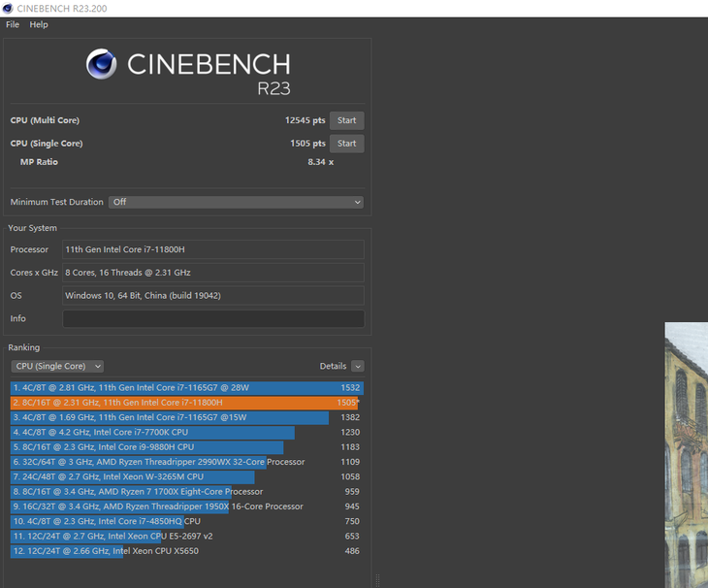The height and width of the screenshot is (588, 708).
Task: Click the Cinebench app icon in title bar
Action: [9, 8]
